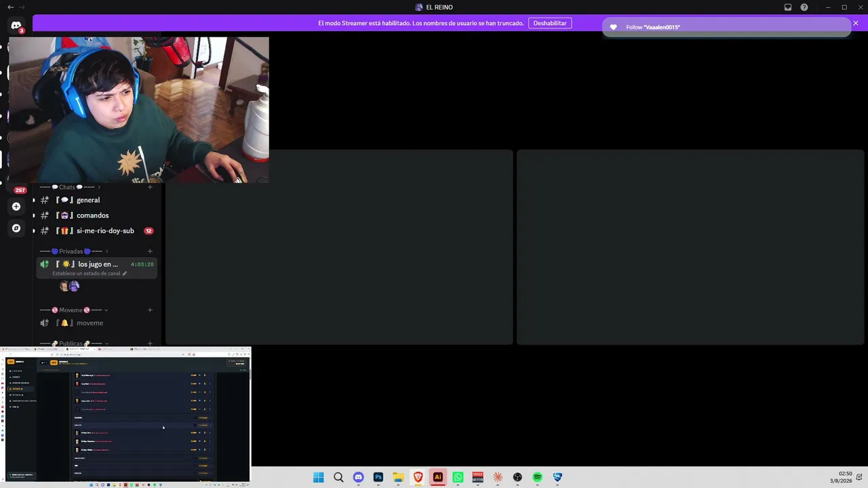Click the Discord taskbar icon
Viewport: 868px width, 488px height.
point(359,477)
